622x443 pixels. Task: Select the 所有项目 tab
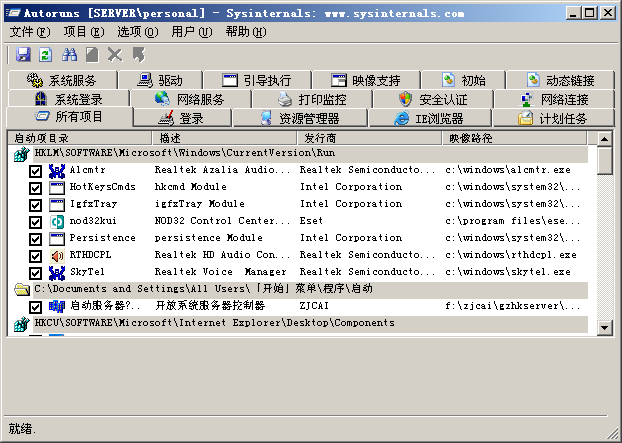[x=69, y=117]
